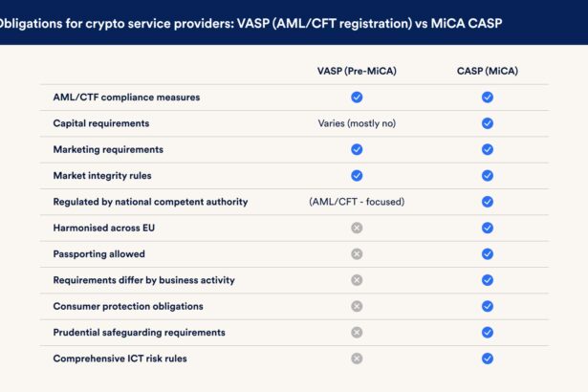Select the "Varies (mostly no)" cell text
Viewport: 588px width, 392px height.
[357, 123]
